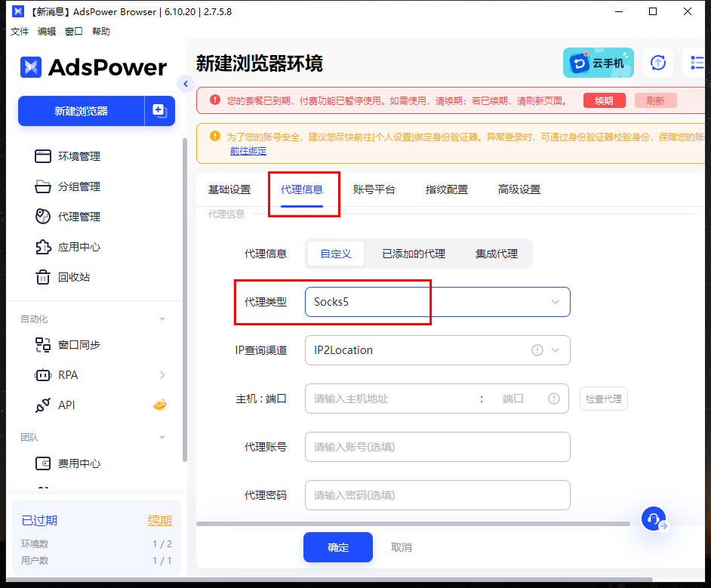Click the form's horizontal scrollbar

pyautogui.click(x=413, y=524)
